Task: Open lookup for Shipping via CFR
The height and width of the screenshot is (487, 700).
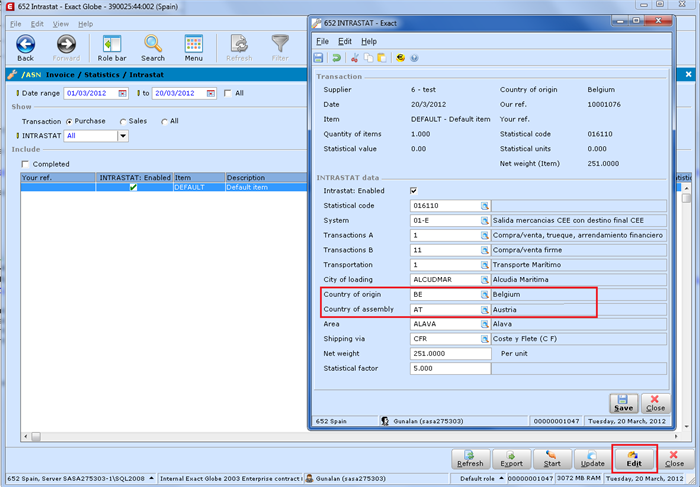Action: pyautogui.click(x=485, y=339)
